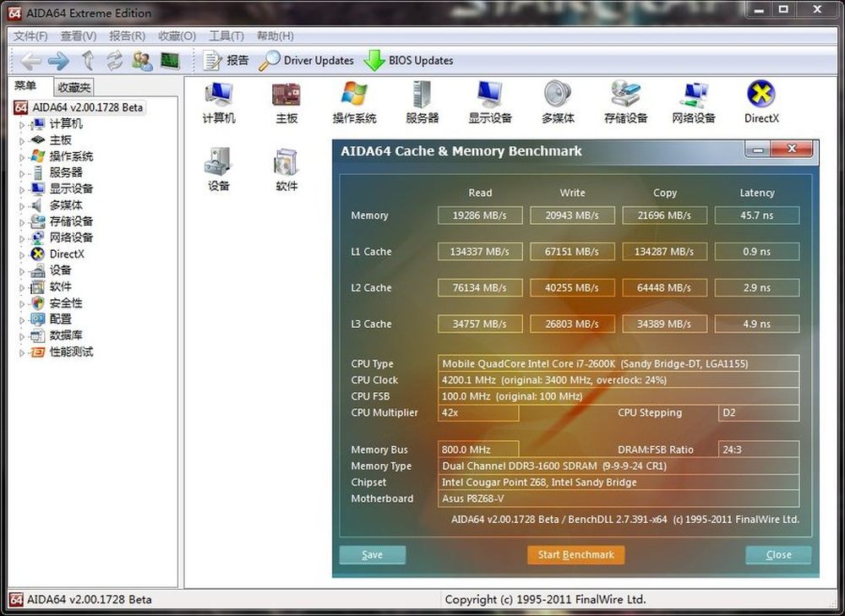The height and width of the screenshot is (616, 845).
Task: Select 软件 in the left tree
Action: pyautogui.click(x=60, y=286)
